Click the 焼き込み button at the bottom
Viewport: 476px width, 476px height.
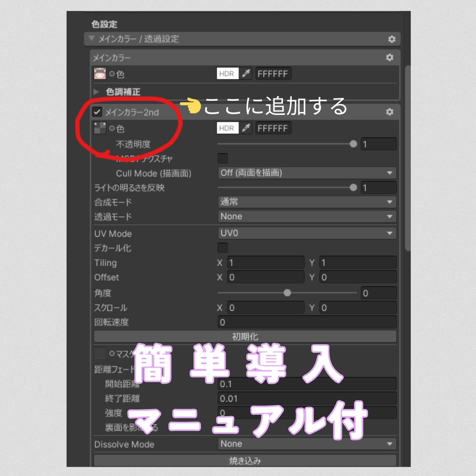[245, 461]
